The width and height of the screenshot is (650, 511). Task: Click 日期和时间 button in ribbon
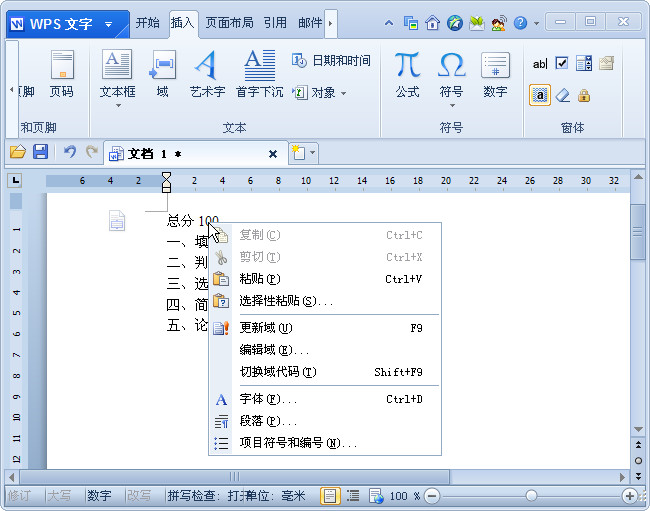[x=331, y=61]
